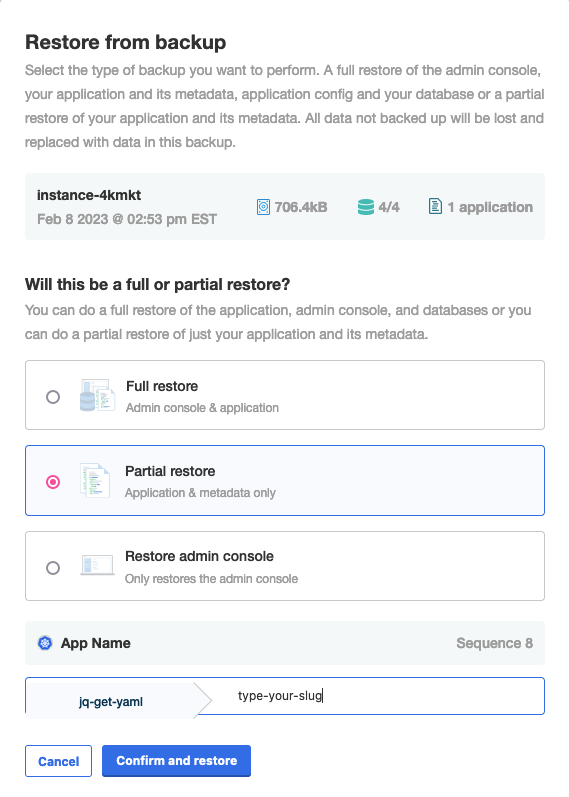The height and width of the screenshot is (797, 569).
Task: Click the Partial restore document icon
Action: (96, 480)
